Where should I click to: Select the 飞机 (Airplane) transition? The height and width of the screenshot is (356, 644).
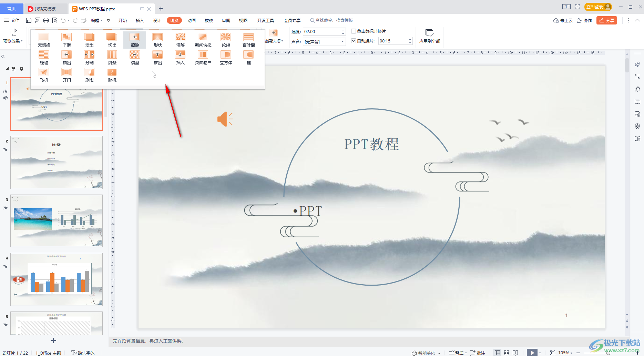click(44, 75)
